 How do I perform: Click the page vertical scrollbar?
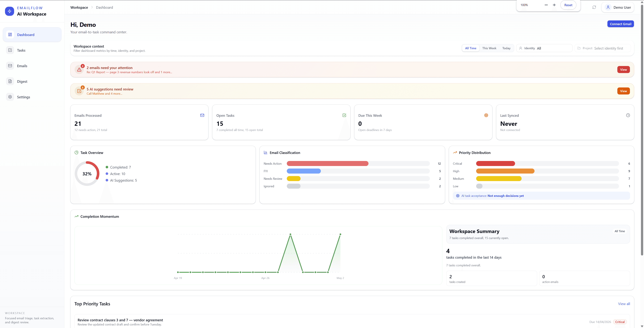(x=642, y=130)
